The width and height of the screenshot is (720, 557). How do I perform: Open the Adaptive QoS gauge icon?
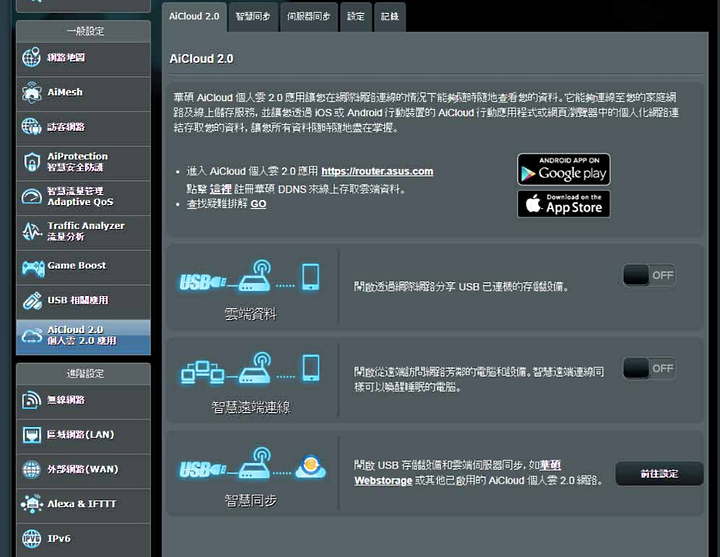tap(31, 197)
